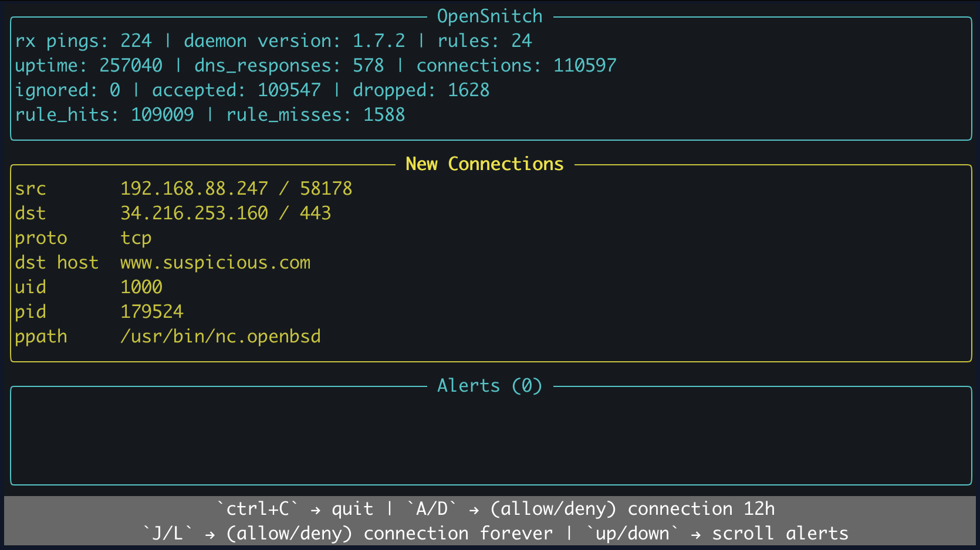Screen dimensions: 980x550
Task: Select the uid value 1000
Action: pos(141,287)
